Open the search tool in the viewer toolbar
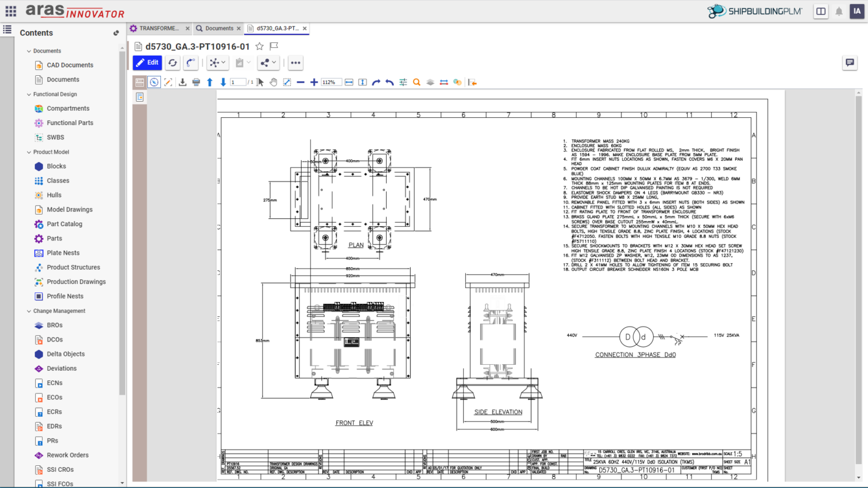Image resolution: width=868 pixels, height=488 pixels. [x=416, y=82]
